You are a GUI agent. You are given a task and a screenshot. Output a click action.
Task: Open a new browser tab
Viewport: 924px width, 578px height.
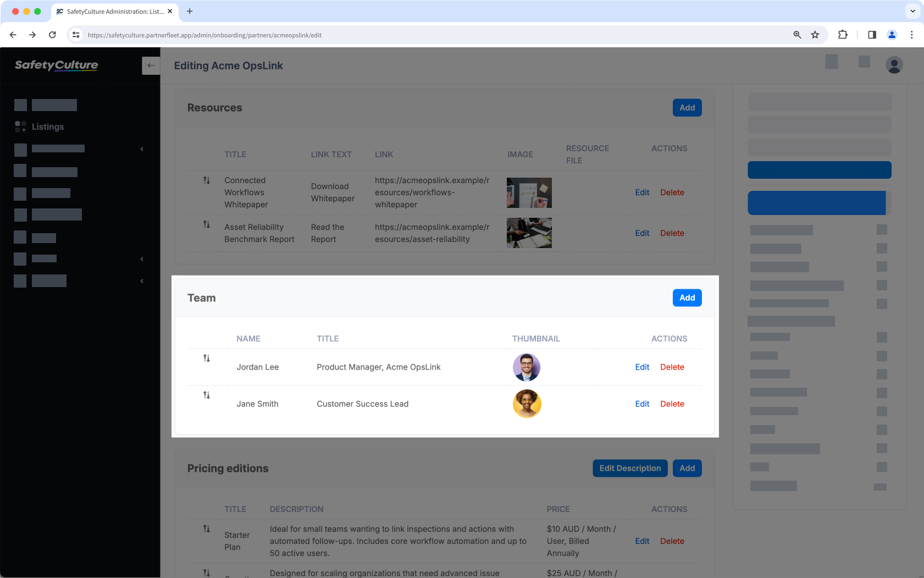190,11
